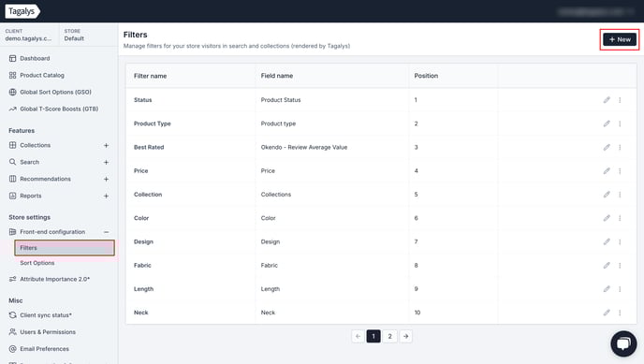
Task: Open the three-dot menu for Product Type row
Action: pos(620,124)
